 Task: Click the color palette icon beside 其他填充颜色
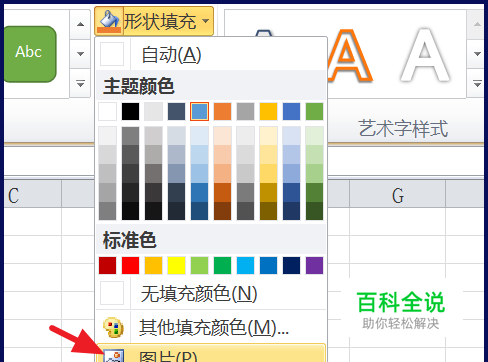click(113, 327)
